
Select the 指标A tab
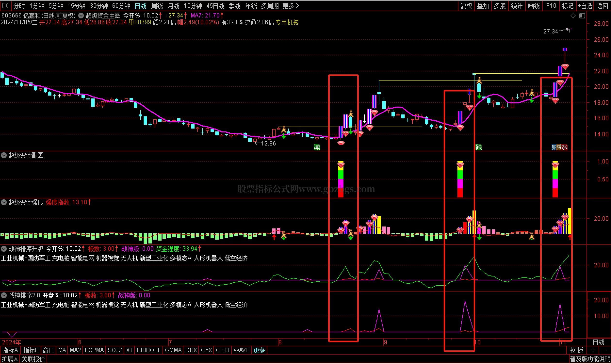point(10,350)
